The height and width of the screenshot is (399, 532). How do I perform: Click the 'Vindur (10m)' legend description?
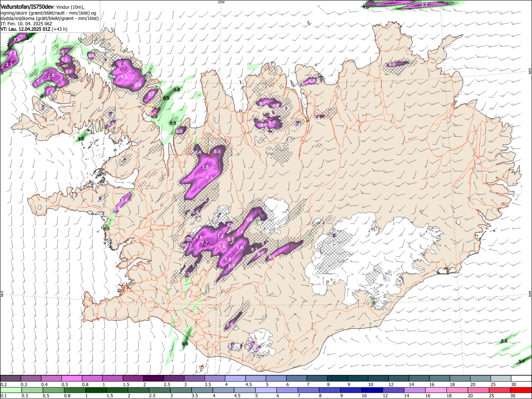pos(70,7)
